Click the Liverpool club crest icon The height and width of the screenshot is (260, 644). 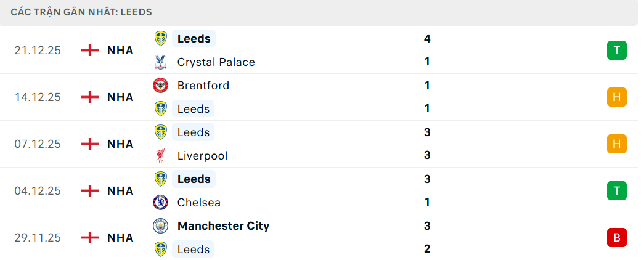[x=161, y=155]
